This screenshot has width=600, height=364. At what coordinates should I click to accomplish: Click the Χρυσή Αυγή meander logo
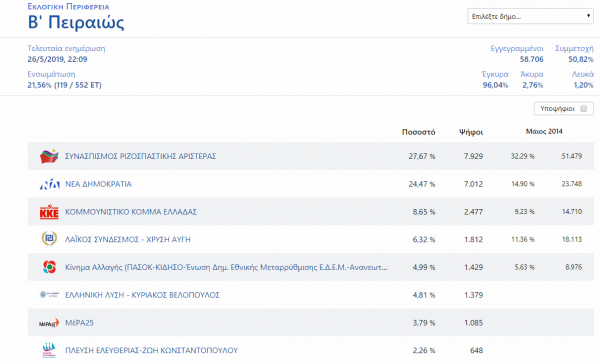click(x=49, y=239)
